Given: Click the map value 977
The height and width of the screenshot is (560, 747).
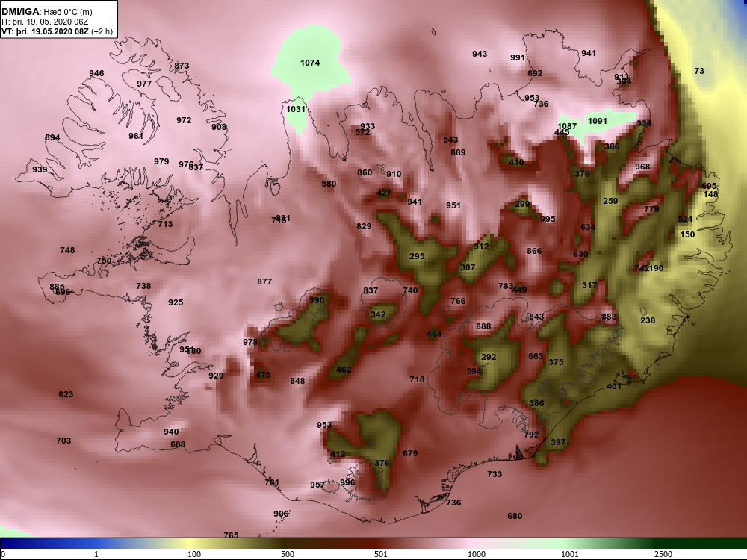Looking at the screenshot, I should pos(144,84).
